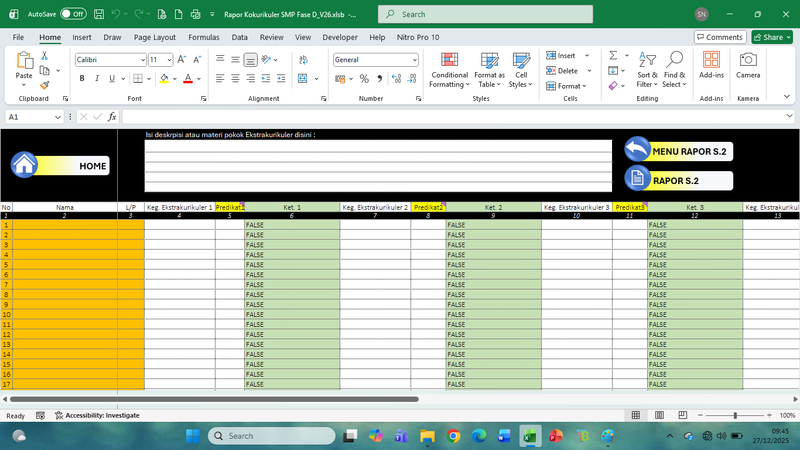Click the AutoSum sigma icon
Screen dimensions: 800x450
tap(614, 56)
